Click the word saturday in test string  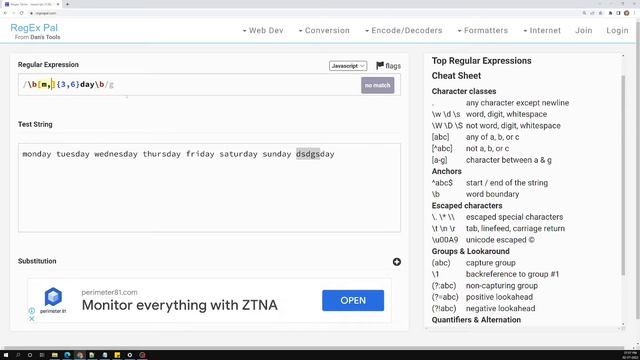pos(238,154)
